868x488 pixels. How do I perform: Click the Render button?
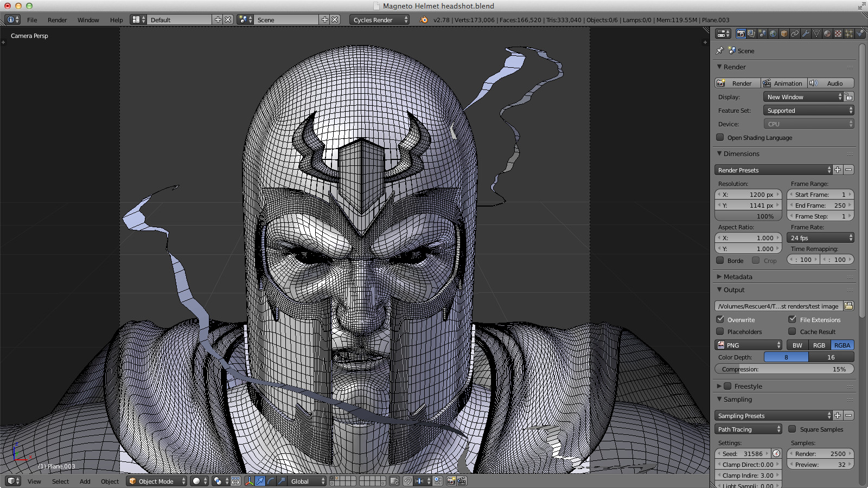[x=737, y=83]
